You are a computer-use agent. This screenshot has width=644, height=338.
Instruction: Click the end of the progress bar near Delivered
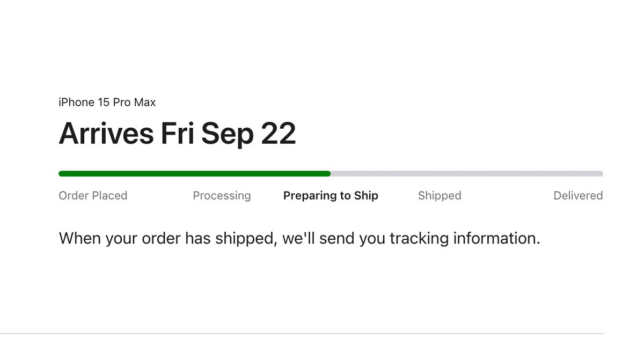(598, 173)
